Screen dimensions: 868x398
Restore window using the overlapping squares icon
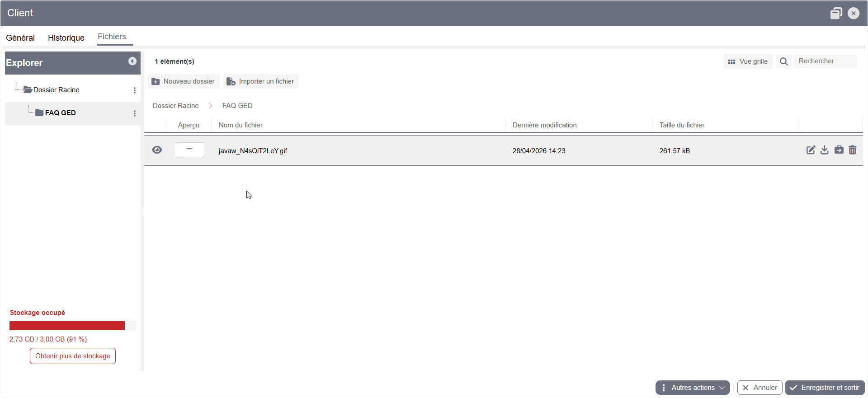coord(836,13)
